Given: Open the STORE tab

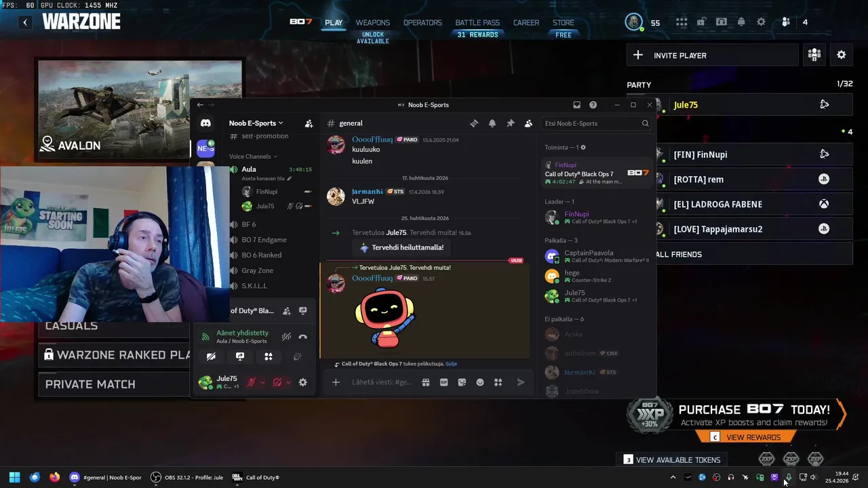Looking at the screenshot, I should (564, 22).
